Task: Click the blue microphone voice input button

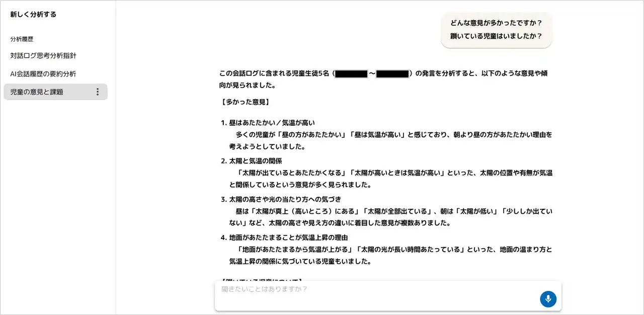Action: 548,299
